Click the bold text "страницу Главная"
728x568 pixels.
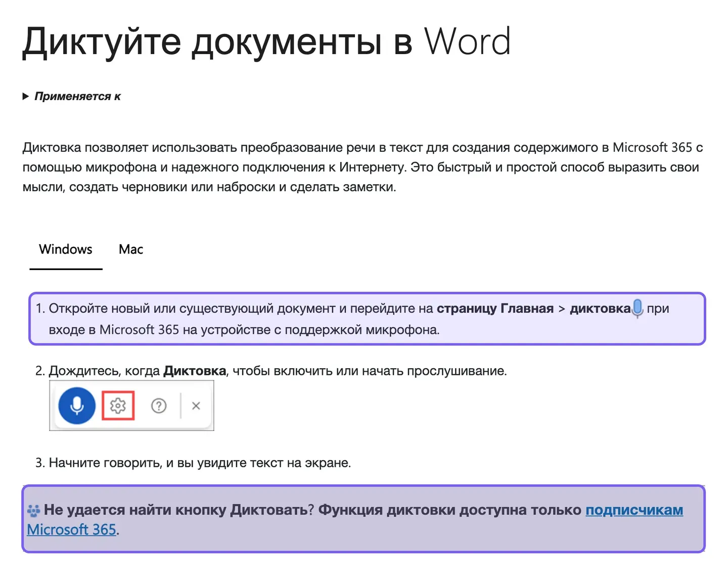[495, 309]
